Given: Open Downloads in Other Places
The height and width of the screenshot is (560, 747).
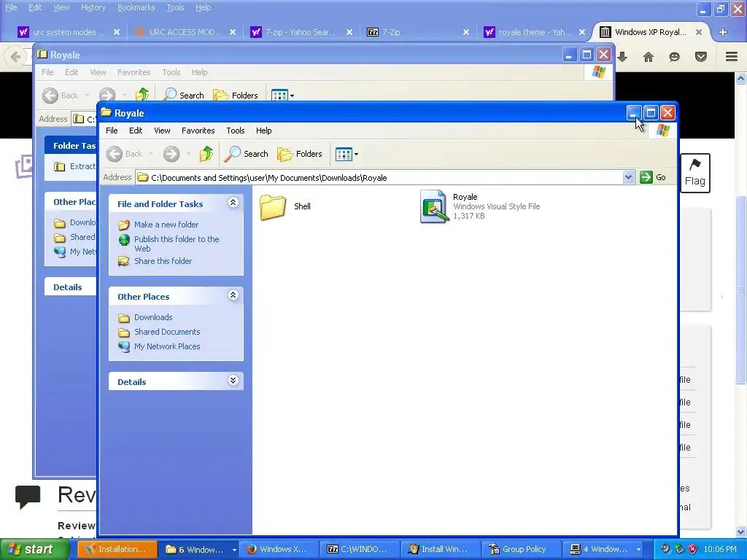Looking at the screenshot, I should (x=153, y=317).
